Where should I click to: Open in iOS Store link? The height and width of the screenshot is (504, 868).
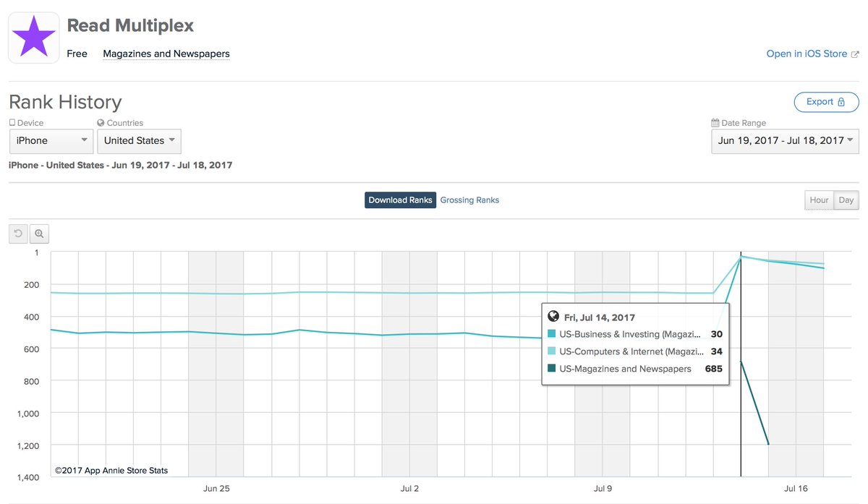pos(807,54)
